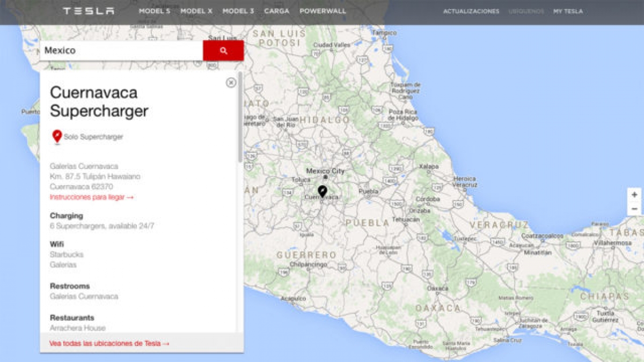The image size is (644, 362).
Task: Zoom out the map with minus button
Action: coord(634,209)
